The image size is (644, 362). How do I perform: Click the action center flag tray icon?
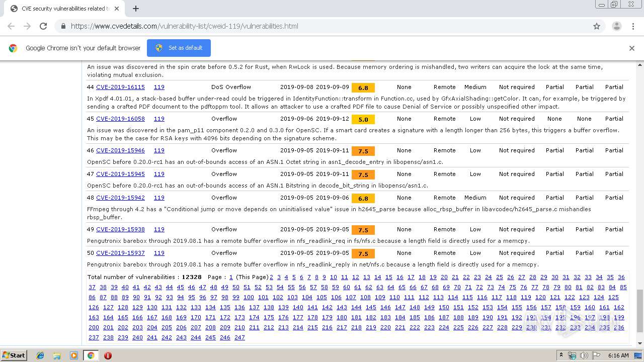click(596, 355)
